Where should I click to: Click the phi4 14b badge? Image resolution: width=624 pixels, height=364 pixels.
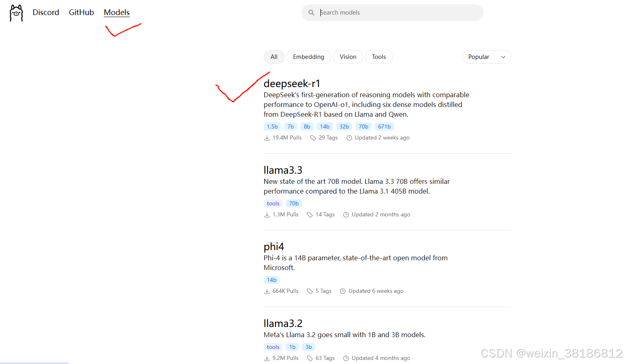click(272, 280)
